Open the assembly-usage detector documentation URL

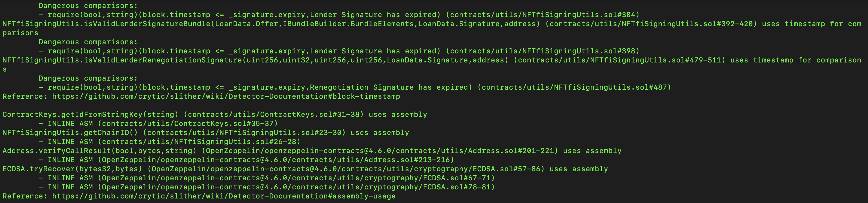click(x=224, y=196)
